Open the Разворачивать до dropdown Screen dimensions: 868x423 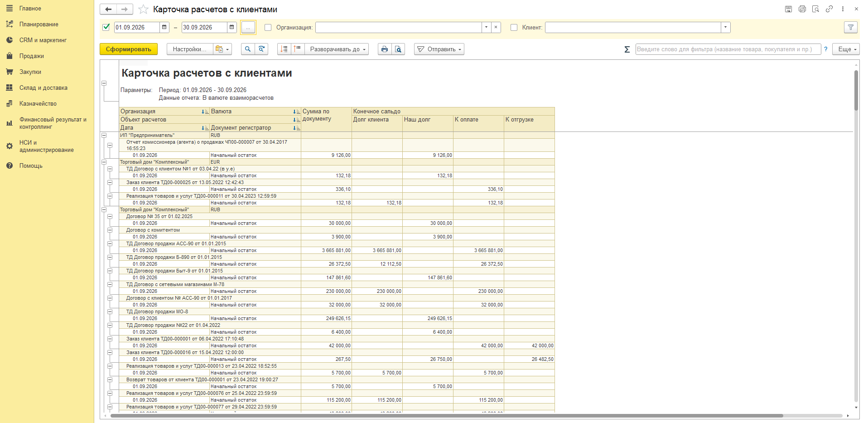337,49
